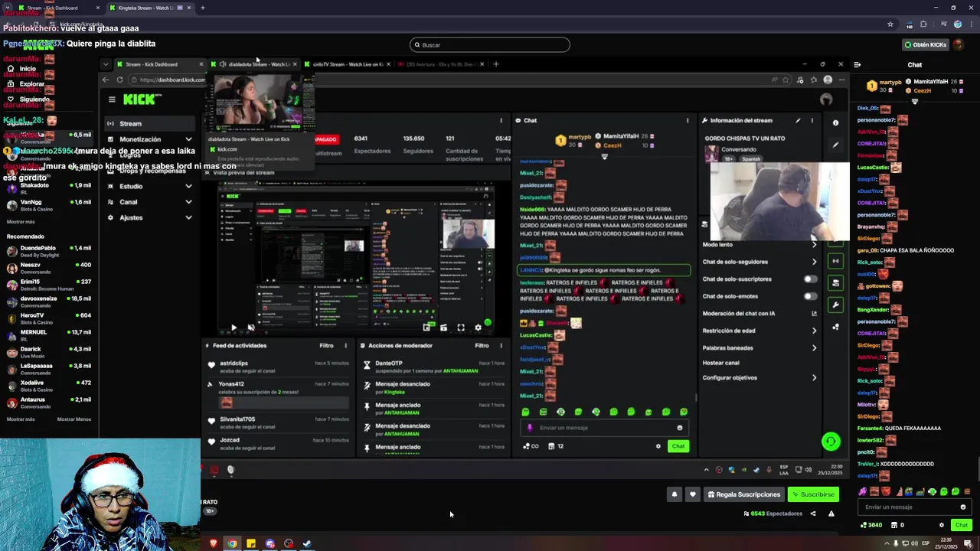Click the share icon next to Espectadores
This screenshot has height=551, width=980.
pyautogui.click(x=813, y=514)
